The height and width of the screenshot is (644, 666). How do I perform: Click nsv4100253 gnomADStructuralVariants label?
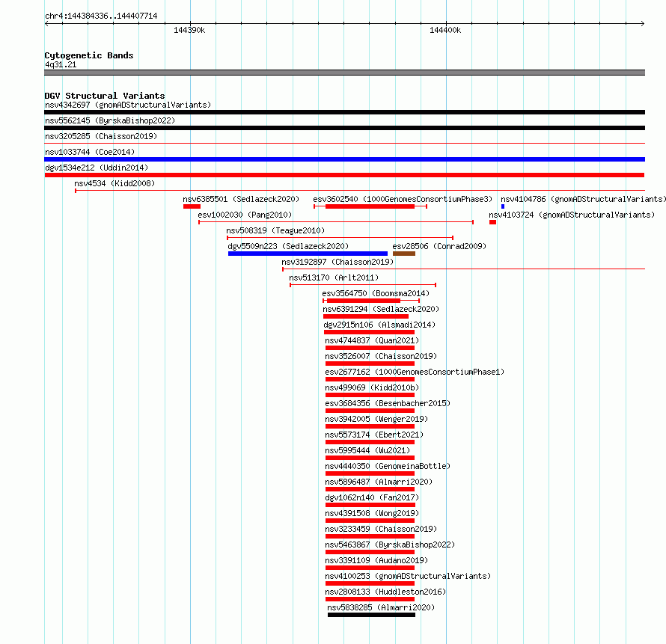pos(408,576)
